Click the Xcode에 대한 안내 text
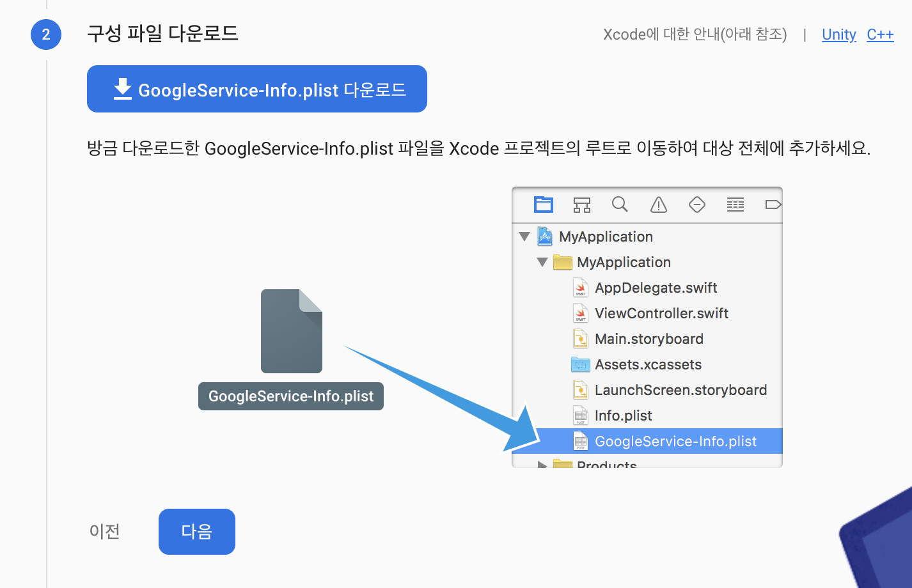Image resolution: width=912 pixels, height=588 pixels. (x=695, y=35)
